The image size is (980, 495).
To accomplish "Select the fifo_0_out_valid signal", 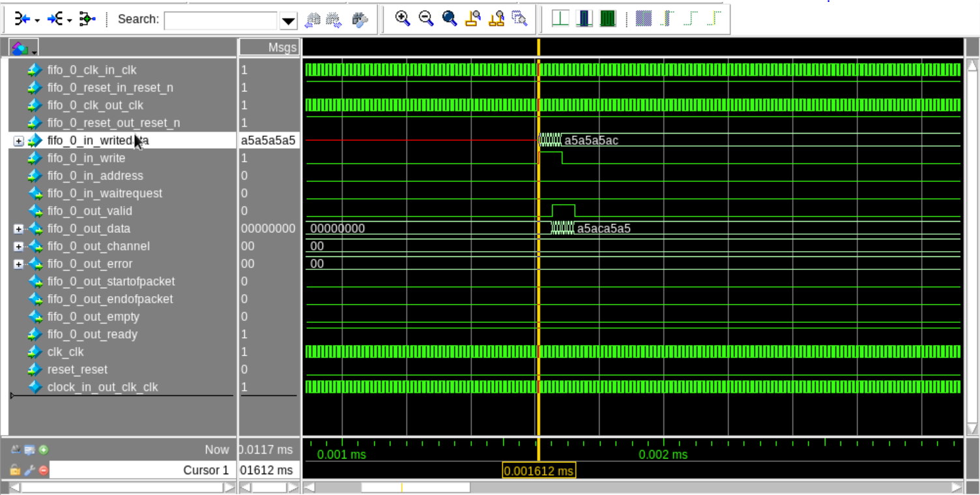I will (x=89, y=211).
